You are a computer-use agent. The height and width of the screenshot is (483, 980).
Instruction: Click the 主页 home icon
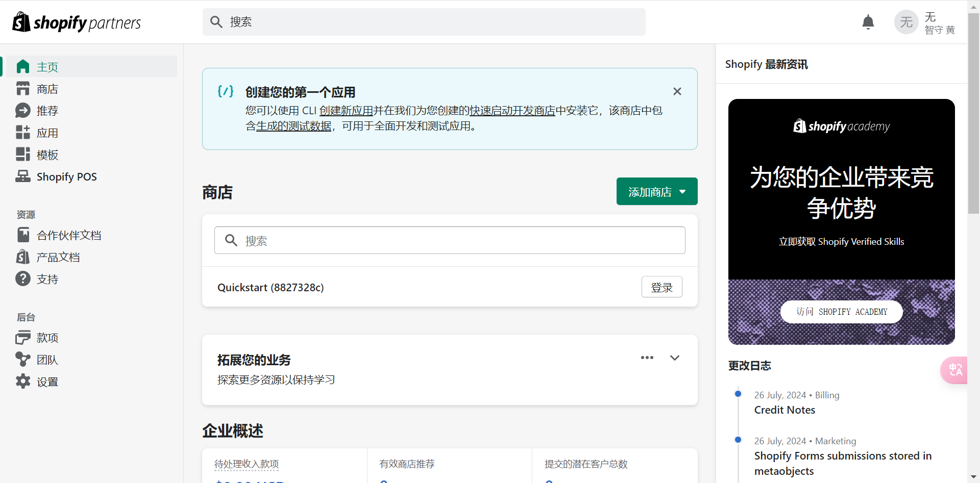[23, 67]
